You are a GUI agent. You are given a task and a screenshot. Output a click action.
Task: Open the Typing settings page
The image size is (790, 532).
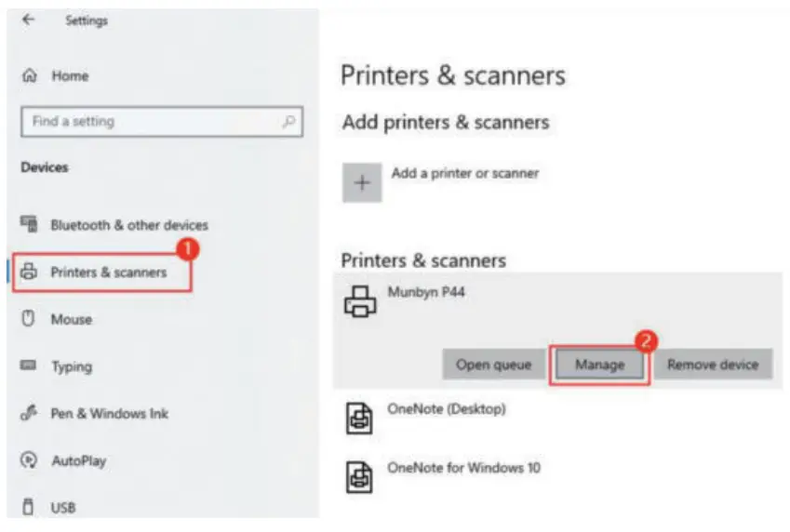pyautogui.click(x=71, y=366)
